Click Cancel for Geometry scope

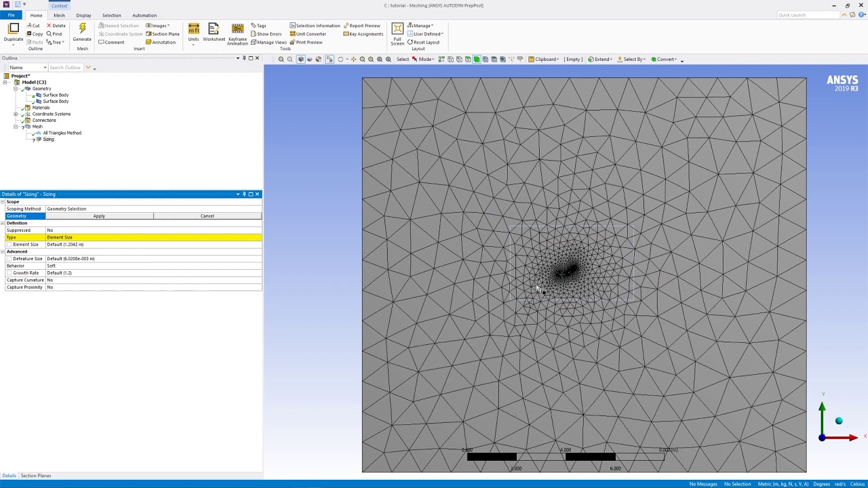[x=207, y=216]
